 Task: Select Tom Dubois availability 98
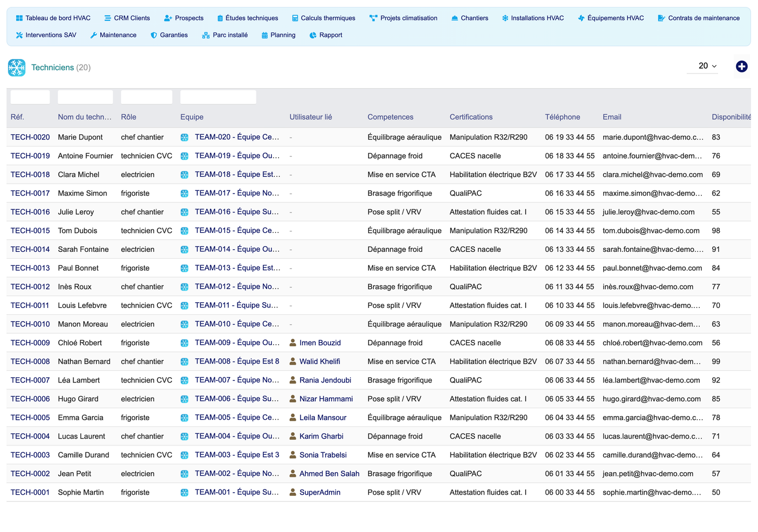point(716,231)
